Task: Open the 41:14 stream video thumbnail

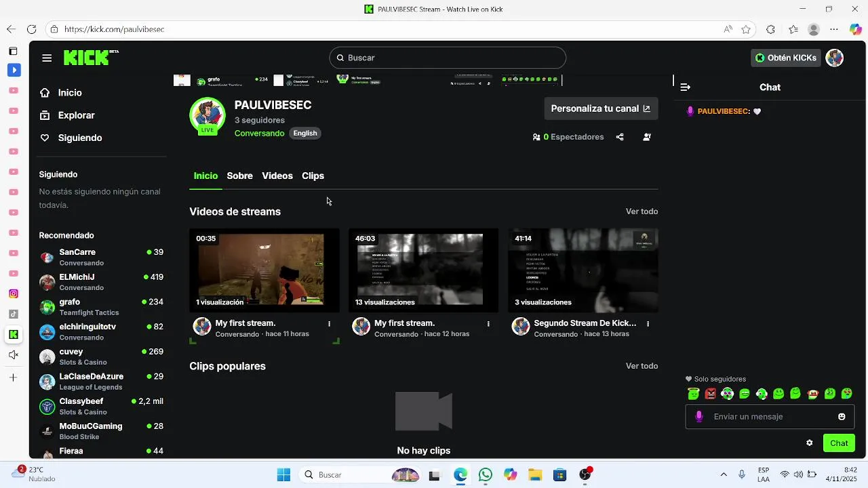Action: (583, 270)
